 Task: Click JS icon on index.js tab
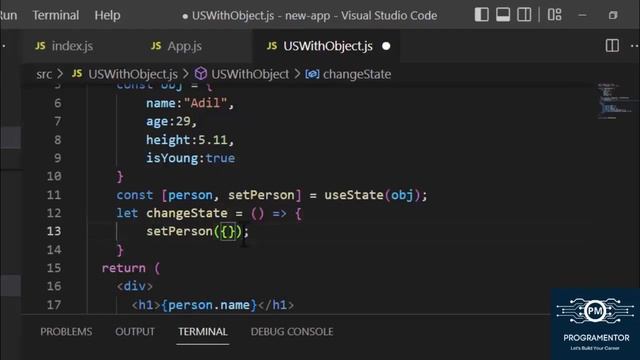(x=40, y=46)
